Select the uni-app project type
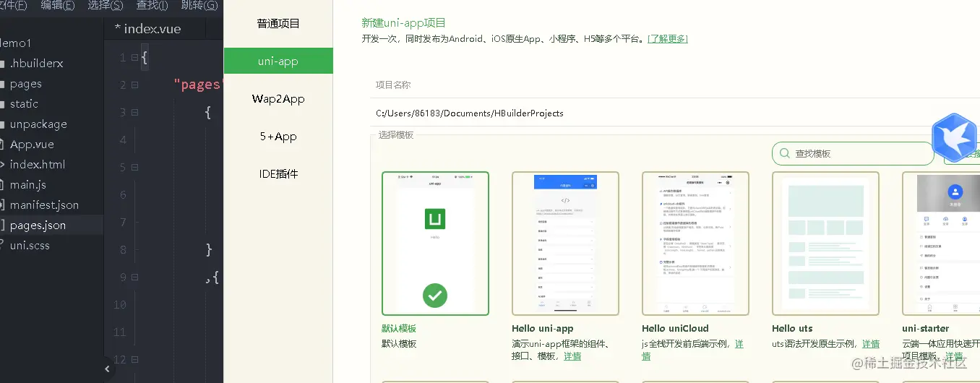980x383 pixels. 278,61
